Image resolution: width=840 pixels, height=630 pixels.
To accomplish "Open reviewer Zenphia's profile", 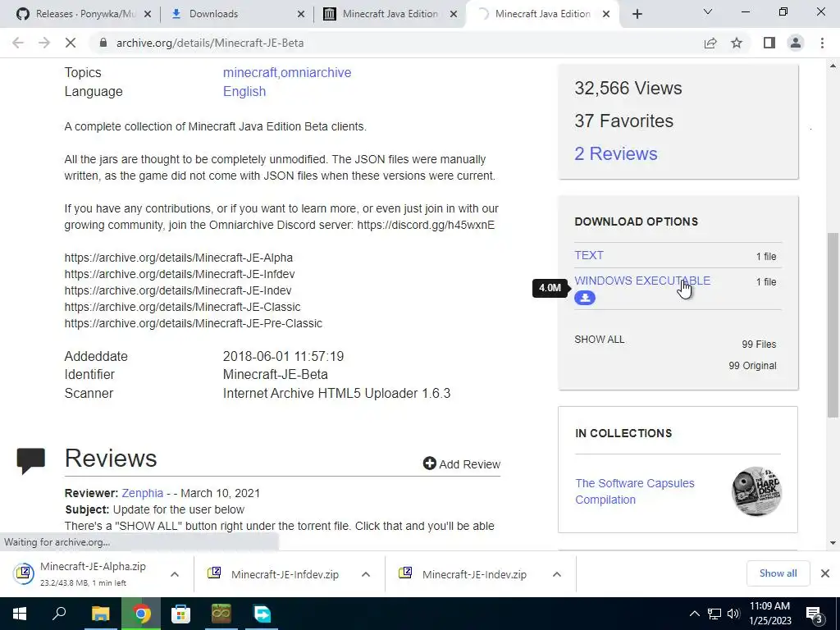I will 142,493.
